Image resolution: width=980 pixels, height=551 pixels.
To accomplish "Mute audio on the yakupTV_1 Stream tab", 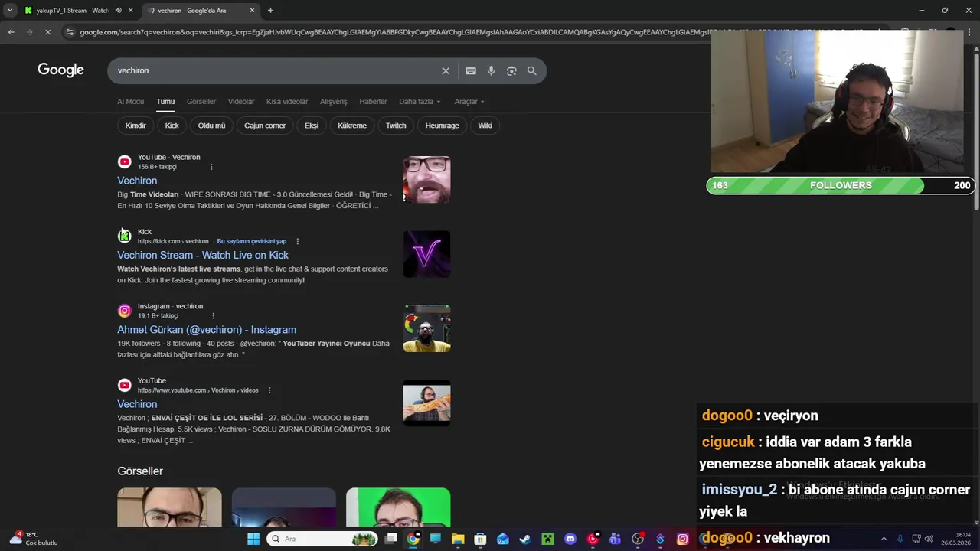I will [x=119, y=11].
